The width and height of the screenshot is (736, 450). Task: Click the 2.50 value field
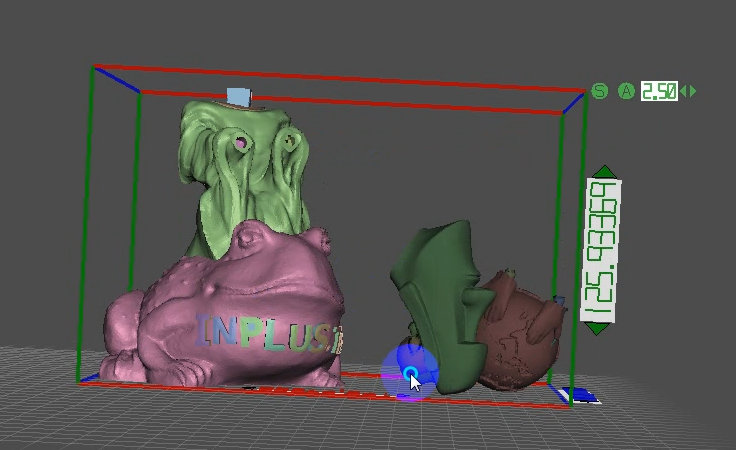point(659,91)
